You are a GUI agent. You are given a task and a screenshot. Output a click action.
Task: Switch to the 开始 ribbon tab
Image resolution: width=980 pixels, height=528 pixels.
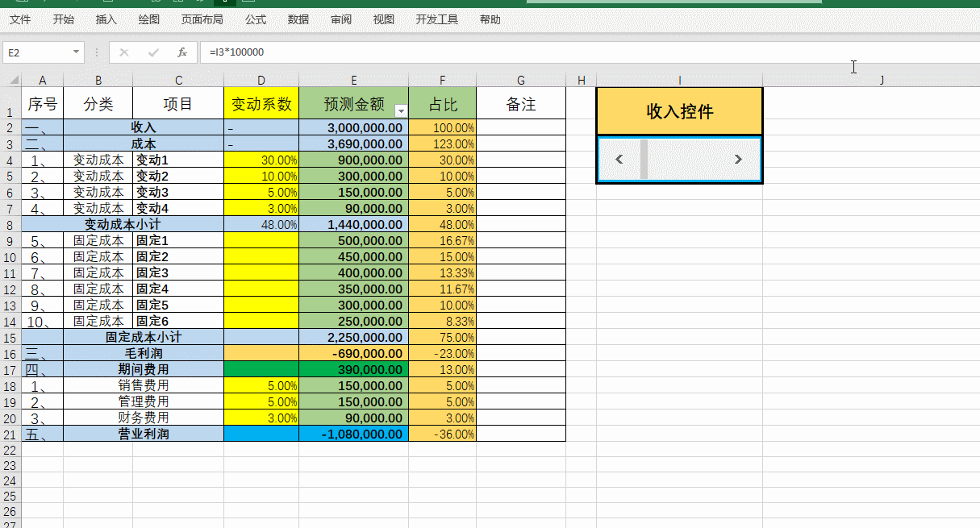point(63,19)
